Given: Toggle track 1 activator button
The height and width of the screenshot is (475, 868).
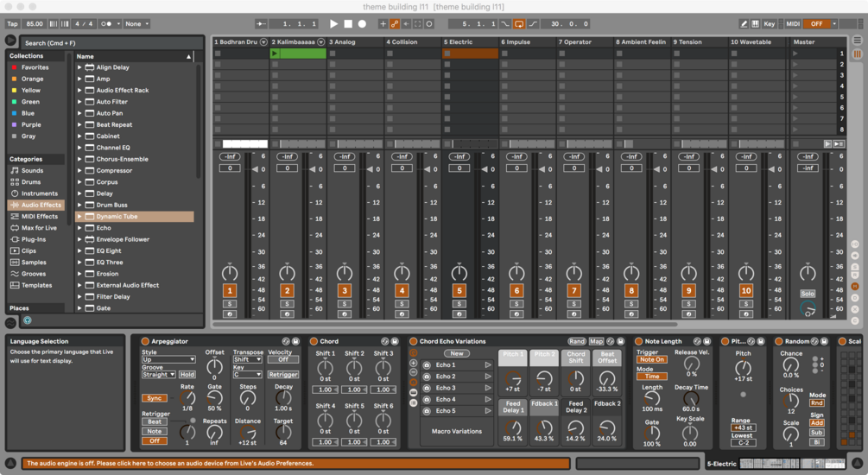Looking at the screenshot, I should [230, 291].
